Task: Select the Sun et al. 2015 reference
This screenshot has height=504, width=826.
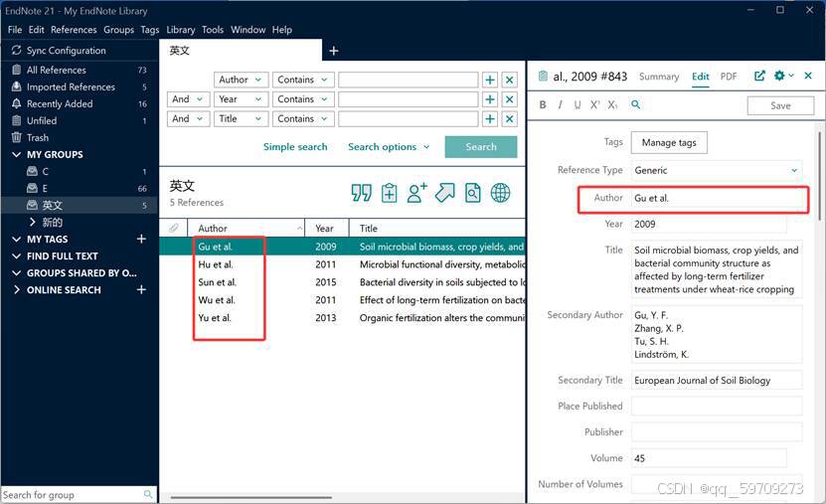Action: click(x=342, y=282)
